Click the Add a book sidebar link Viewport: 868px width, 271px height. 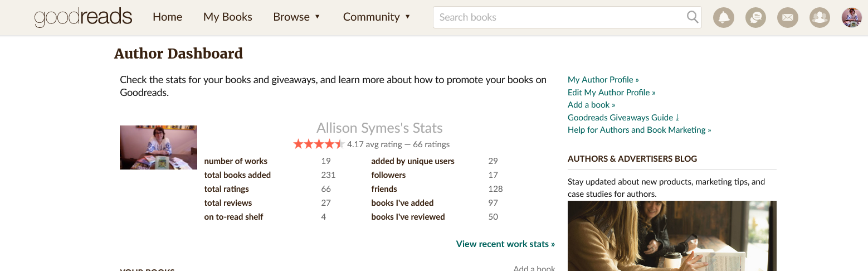click(591, 105)
